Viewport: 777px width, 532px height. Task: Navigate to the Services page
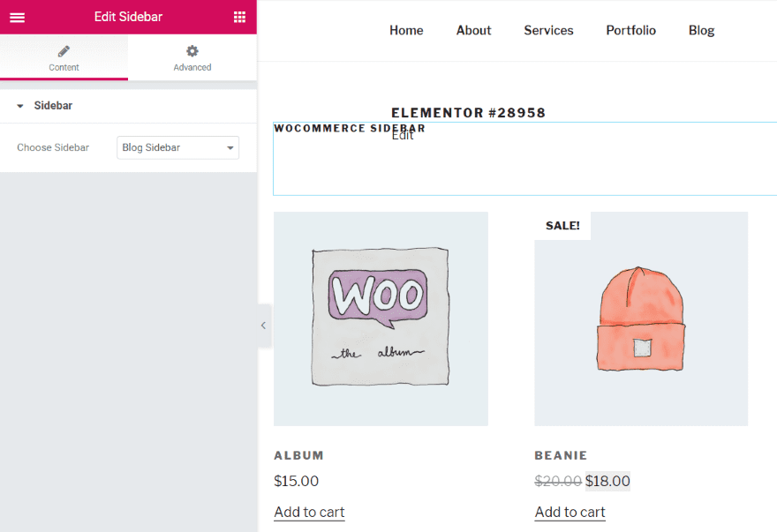548,30
